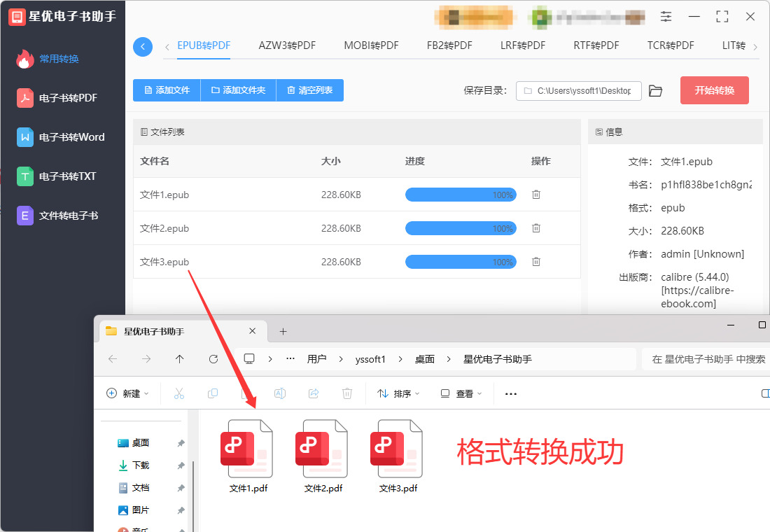
Task: Switch to the MOBI转PDF tab
Action: pyautogui.click(x=371, y=45)
